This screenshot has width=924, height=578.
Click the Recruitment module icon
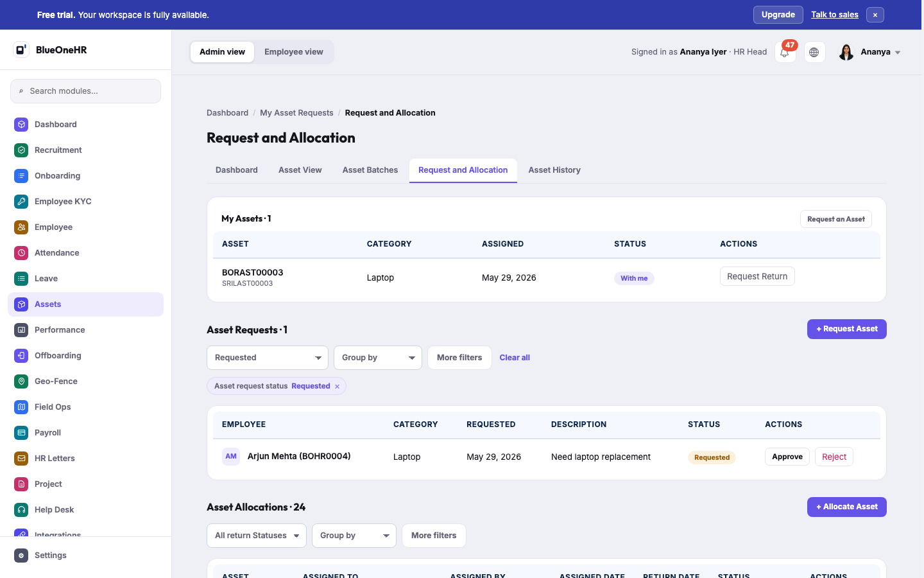pyautogui.click(x=21, y=150)
